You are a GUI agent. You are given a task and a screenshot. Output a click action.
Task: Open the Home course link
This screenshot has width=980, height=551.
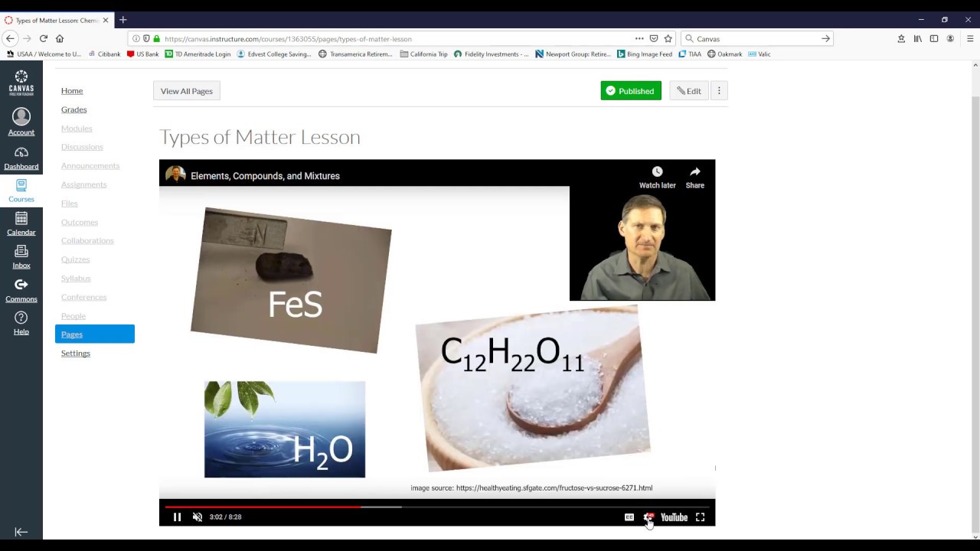[x=72, y=91]
